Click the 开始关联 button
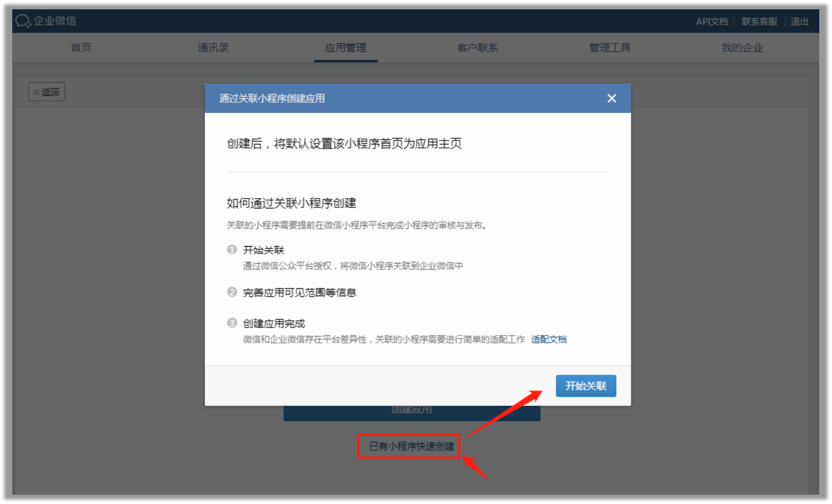832x504 pixels. [586, 386]
